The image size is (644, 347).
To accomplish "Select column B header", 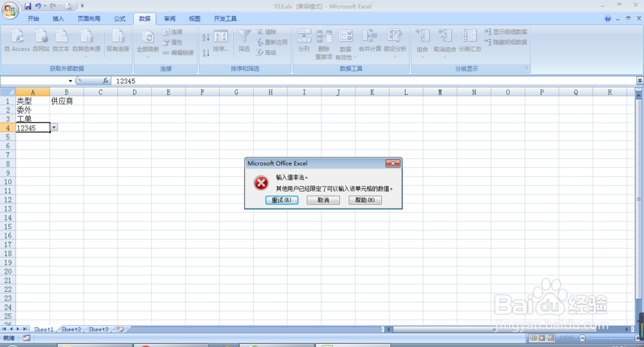I will (x=66, y=92).
